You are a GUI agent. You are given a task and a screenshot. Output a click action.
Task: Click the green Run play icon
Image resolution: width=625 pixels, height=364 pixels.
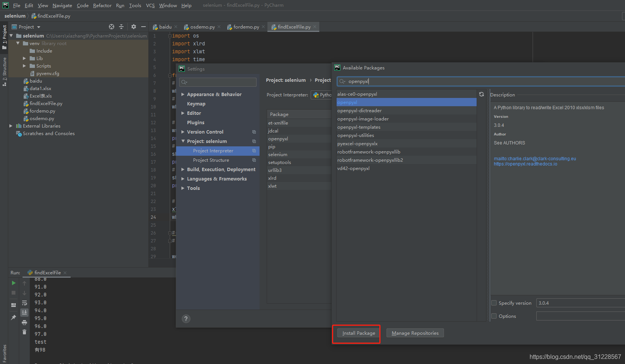(14, 283)
